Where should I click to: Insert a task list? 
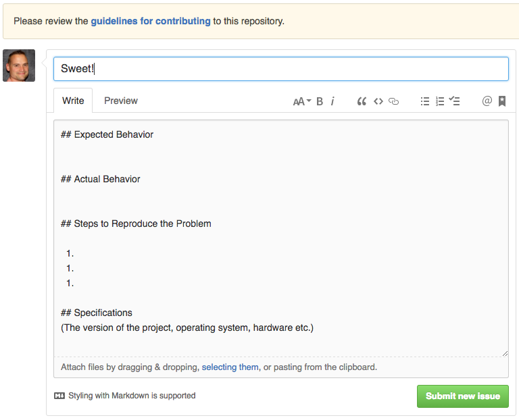click(x=455, y=101)
